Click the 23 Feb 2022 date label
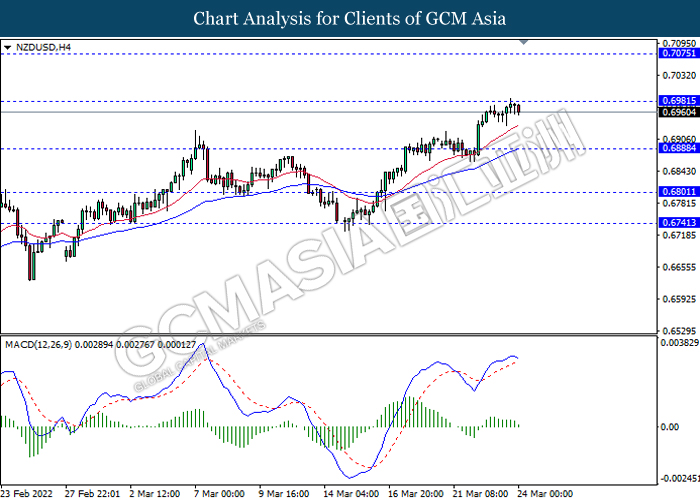The height and width of the screenshot is (500, 700). pyautogui.click(x=27, y=494)
